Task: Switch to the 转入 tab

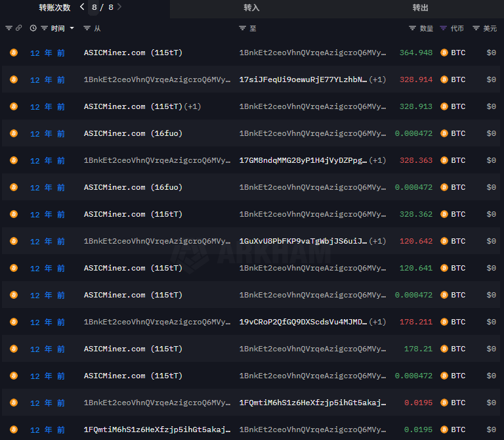Action: (x=252, y=8)
